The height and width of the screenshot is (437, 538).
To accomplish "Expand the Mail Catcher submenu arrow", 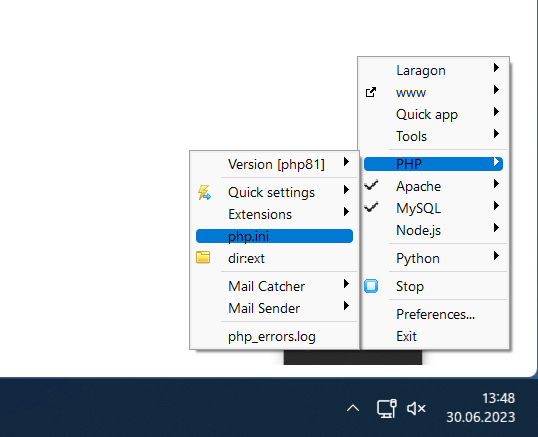I will [x=346, y=284].
